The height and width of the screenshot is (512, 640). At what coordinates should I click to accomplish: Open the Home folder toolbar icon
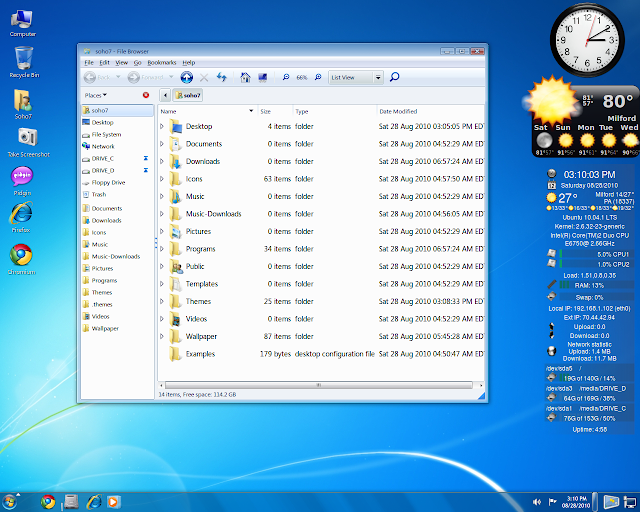(245, 77)
